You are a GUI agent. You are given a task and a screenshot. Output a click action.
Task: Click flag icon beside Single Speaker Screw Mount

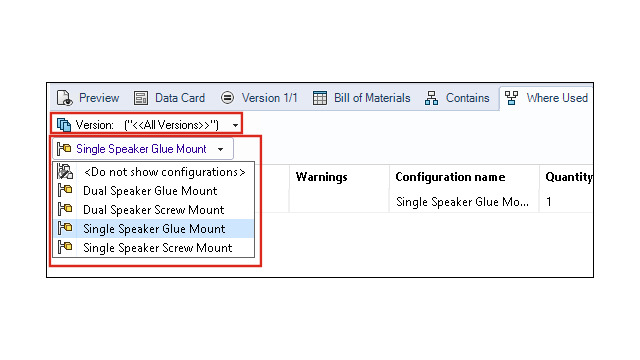coord(65,247)
